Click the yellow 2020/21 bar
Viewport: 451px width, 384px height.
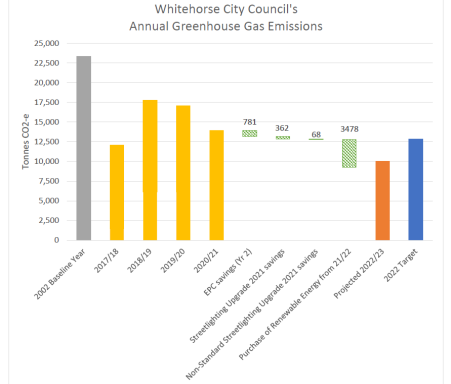[x=217, y=185]
